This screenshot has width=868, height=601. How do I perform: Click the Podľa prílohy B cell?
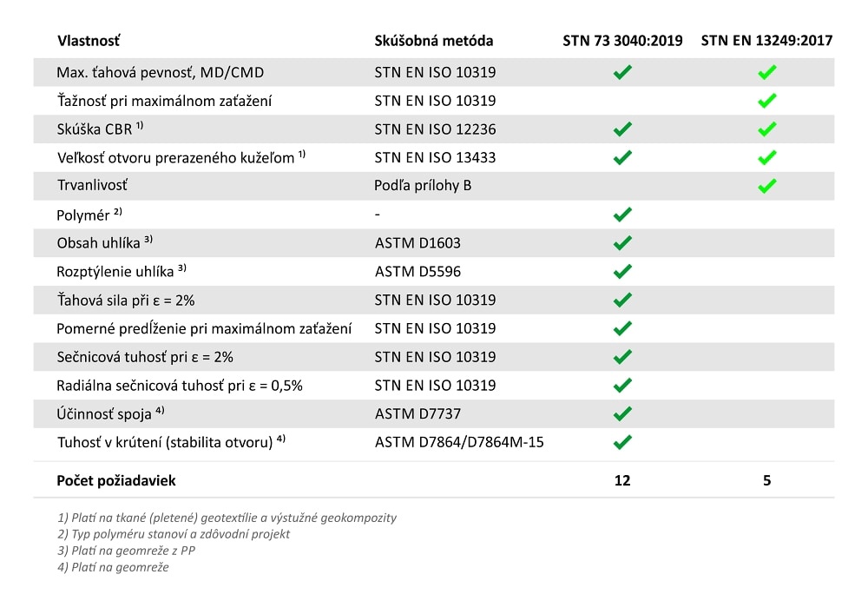pyautogui.click(x=424, y=186)
